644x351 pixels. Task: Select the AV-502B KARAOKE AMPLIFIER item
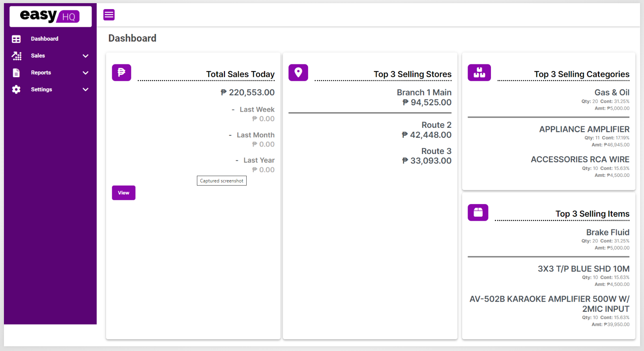click(x=549, y=304)
